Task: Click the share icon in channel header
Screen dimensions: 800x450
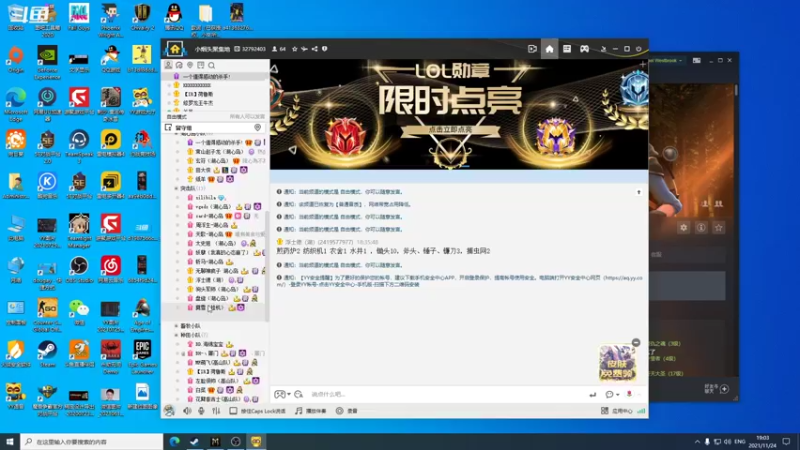Action: coord(315,49)
